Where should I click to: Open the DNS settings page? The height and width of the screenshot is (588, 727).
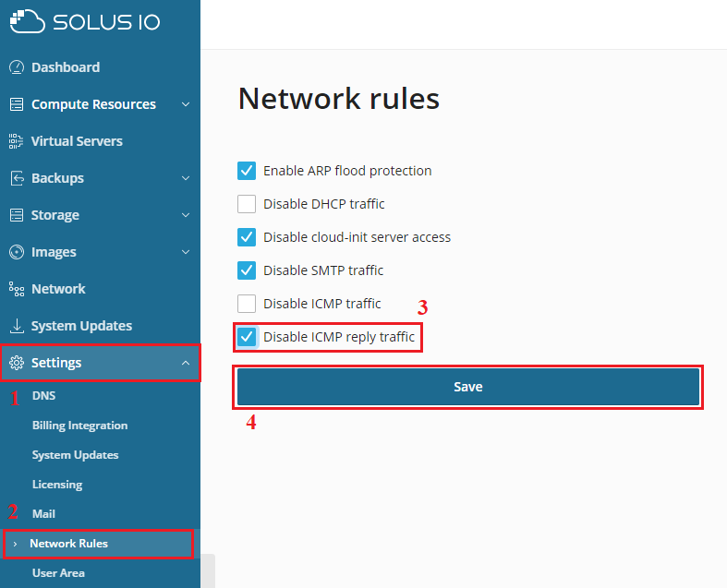44,396
